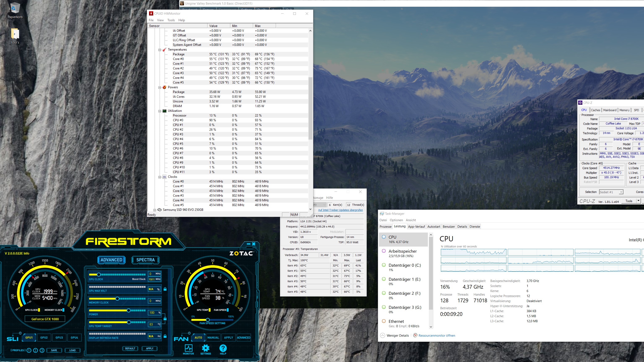Click the CPUID HWMonitor title bar icon
The image size is (644, 362).
(151, 13)
